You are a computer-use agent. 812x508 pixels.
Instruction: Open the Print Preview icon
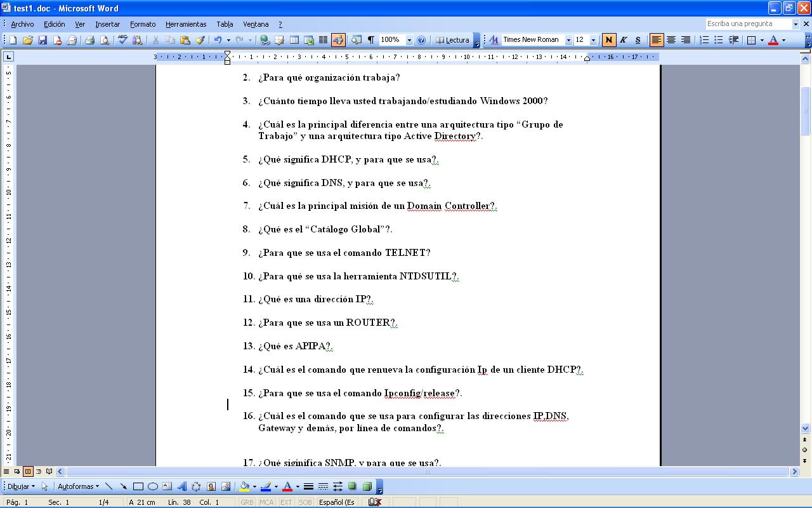[x=105, y=40]
